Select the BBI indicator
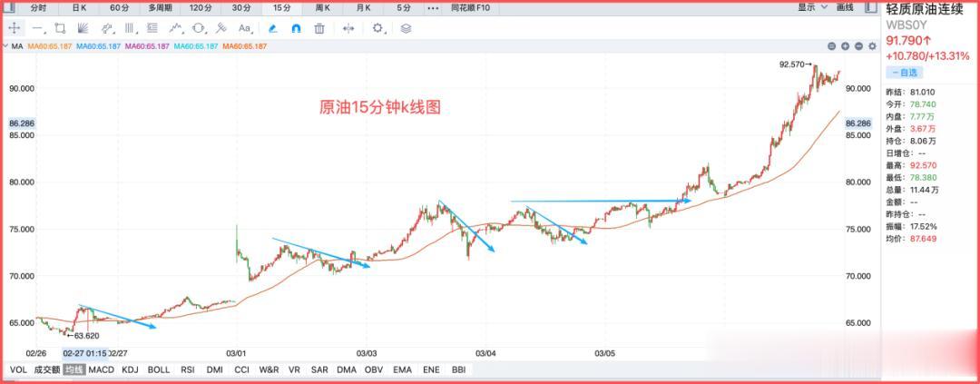 [x=459, y=369]
